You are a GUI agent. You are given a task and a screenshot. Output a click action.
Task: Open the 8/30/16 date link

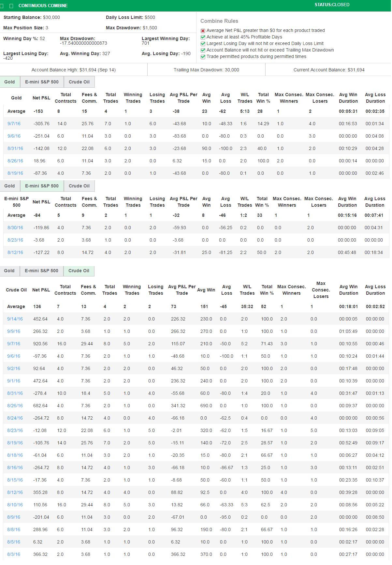click(x=15, y=228)
